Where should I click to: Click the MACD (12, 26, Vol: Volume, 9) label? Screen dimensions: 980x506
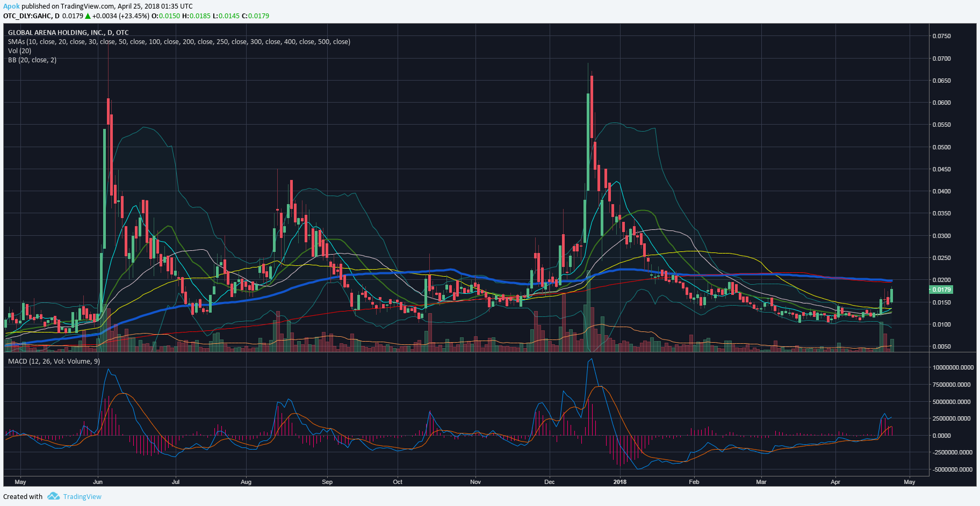click(54, 361)
